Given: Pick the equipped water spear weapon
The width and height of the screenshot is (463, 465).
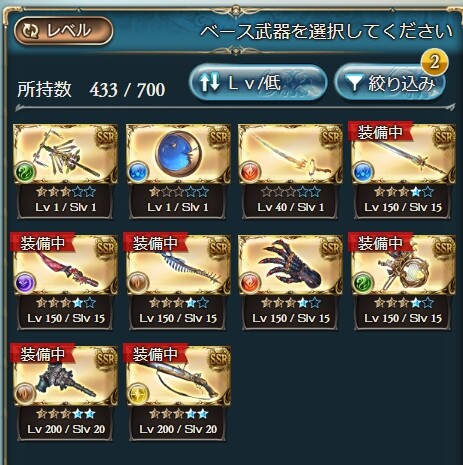Looking at the screenshot, I should coord(403,171).
